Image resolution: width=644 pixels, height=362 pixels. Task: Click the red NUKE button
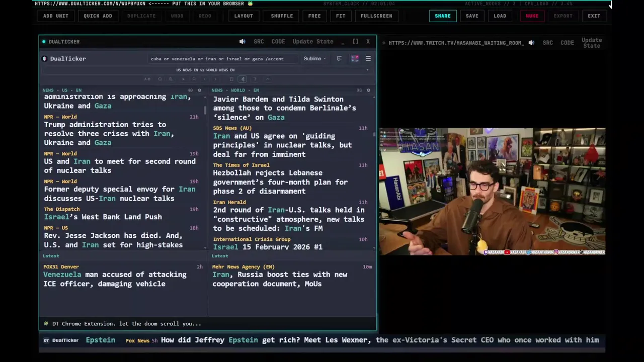coord(532,16)
